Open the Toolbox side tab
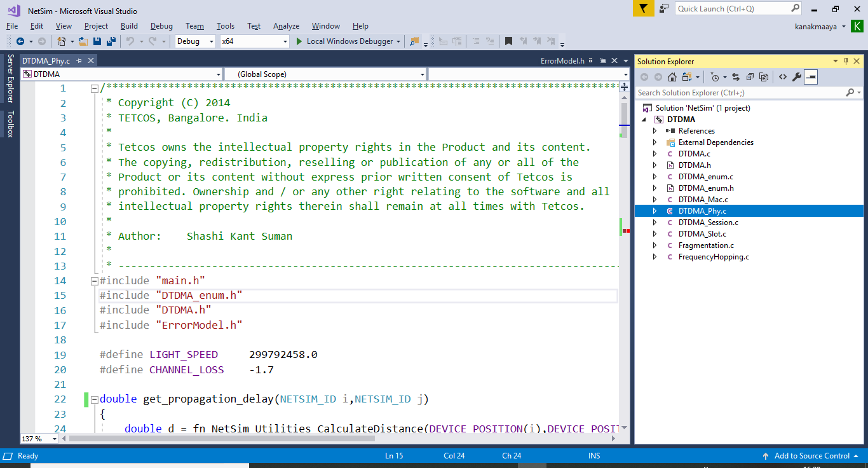868x468 pixels. pyautogui.click(x=10, y=124)
